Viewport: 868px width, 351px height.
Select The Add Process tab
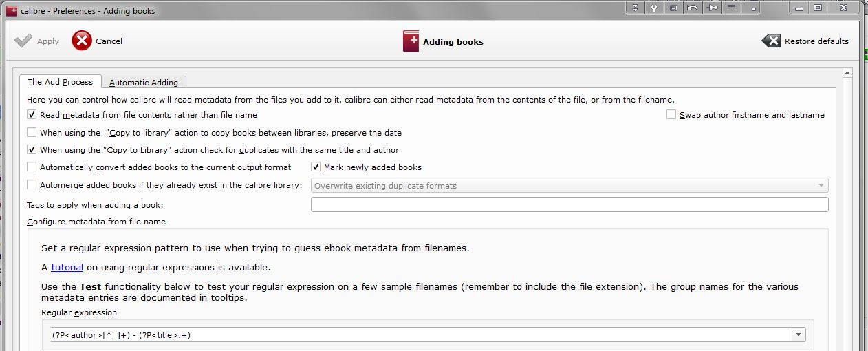click(x=61, y=82)
